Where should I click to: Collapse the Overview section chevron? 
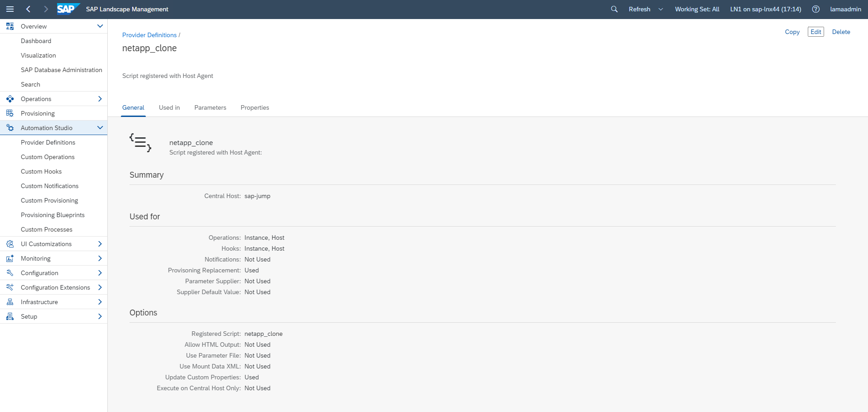[x=100, y=26]
